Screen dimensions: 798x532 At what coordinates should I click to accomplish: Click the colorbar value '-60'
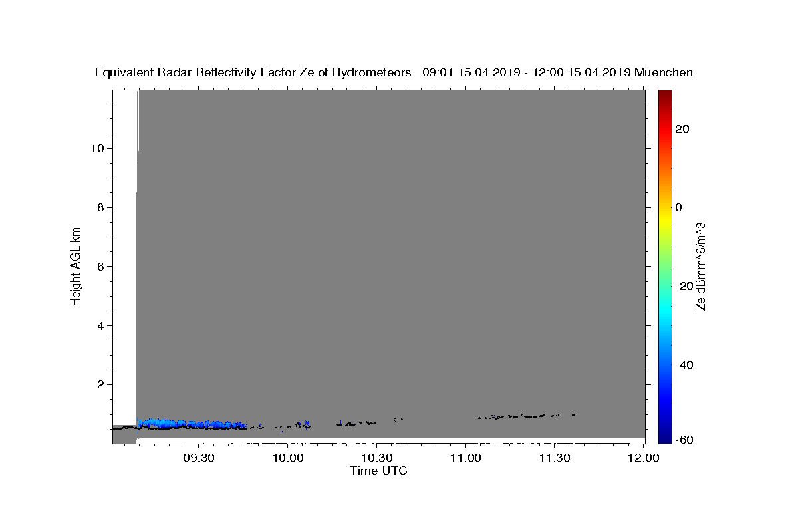pyautogui.click(x=684, y=440)
